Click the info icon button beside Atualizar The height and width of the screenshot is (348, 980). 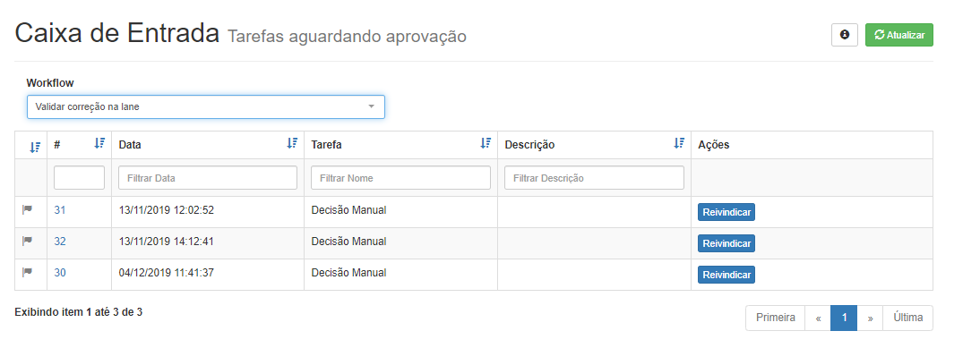click(x=845, y=35)
